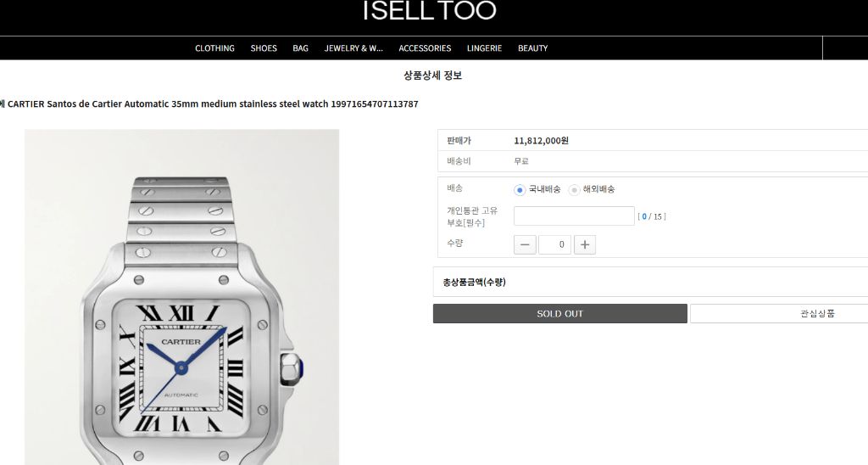The height and width of the screenshot is (465, 868).
Task: Go to the BAG category
Action: point(301,48)
